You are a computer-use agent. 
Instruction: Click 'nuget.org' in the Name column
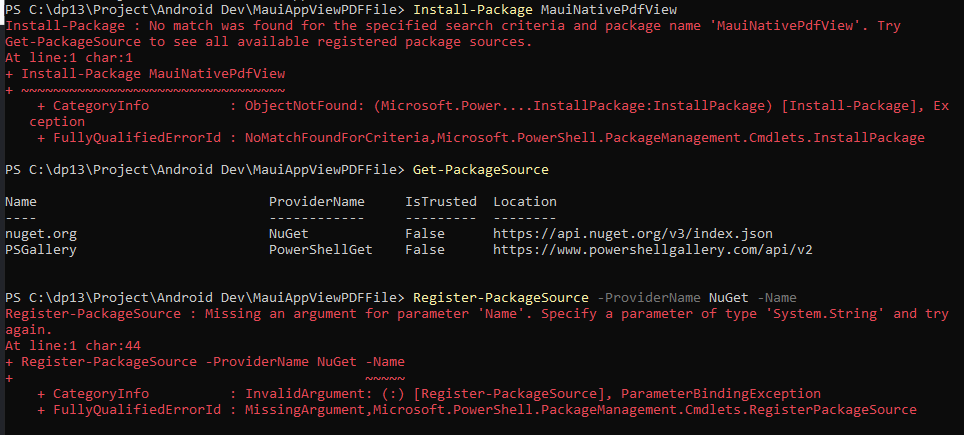[41, 233]
